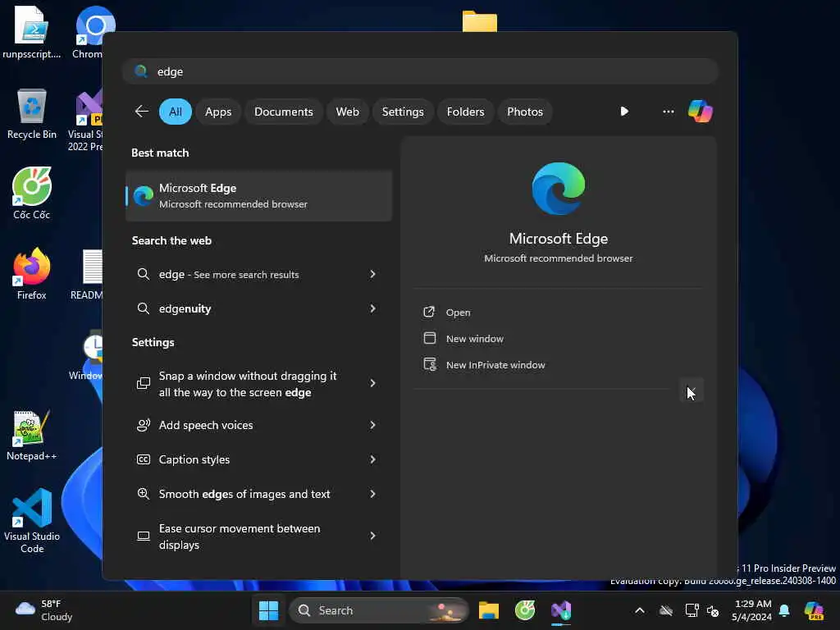Image resolution: width=840 pixels, height=630 pixels.
Task: Select the Photos filter tab
Action: pyautogui.click(x=524, y=112)
